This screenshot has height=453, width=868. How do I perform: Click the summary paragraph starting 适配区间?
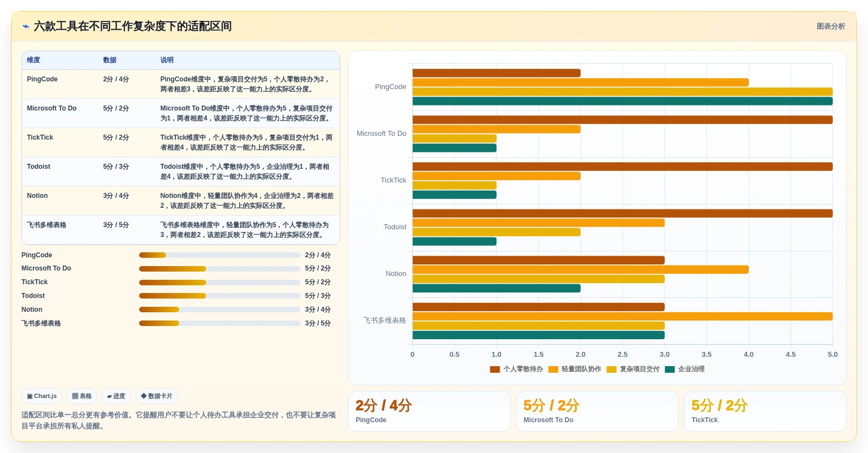[179, 421]
